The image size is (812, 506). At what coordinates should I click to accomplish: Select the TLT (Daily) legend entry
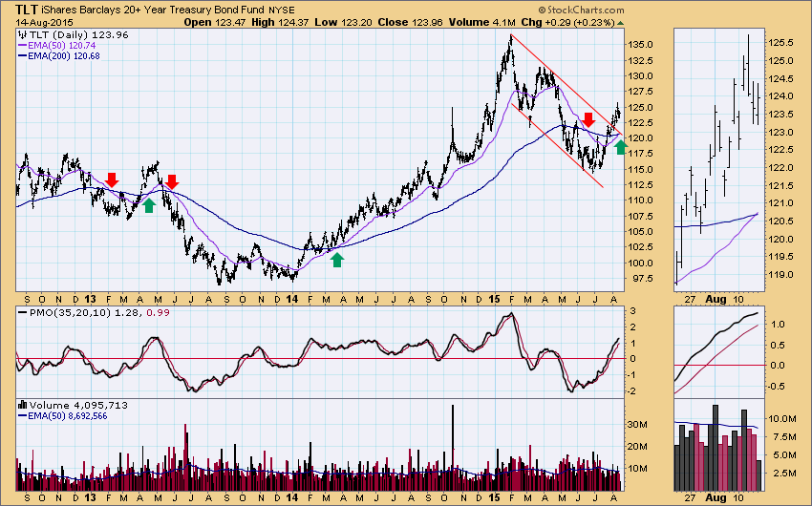(63, 33)
